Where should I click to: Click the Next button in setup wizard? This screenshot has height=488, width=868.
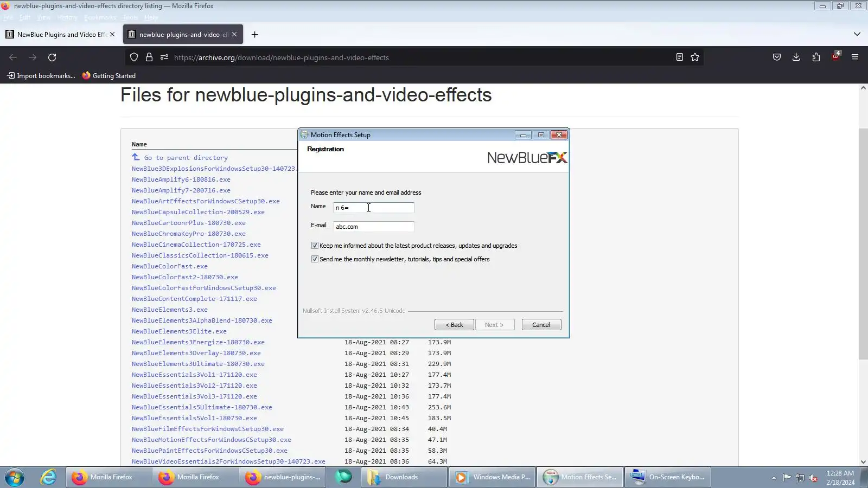(494, 325)
